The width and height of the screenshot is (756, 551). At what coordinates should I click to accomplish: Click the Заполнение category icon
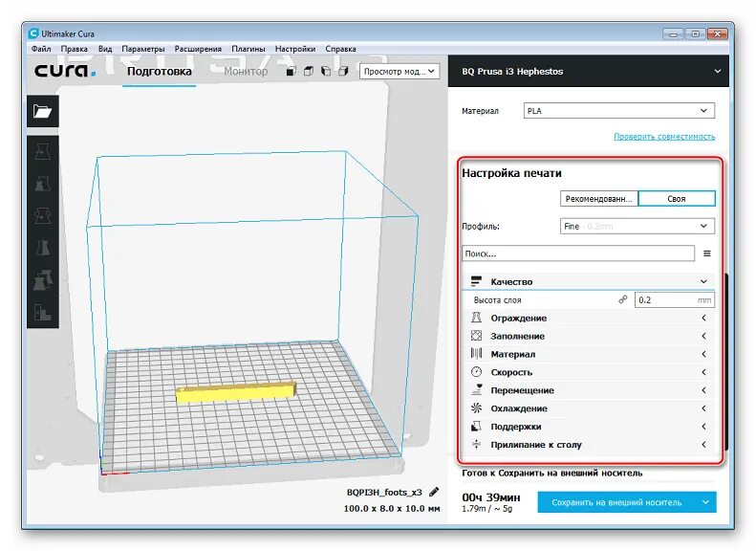click(x=476, y=336)
